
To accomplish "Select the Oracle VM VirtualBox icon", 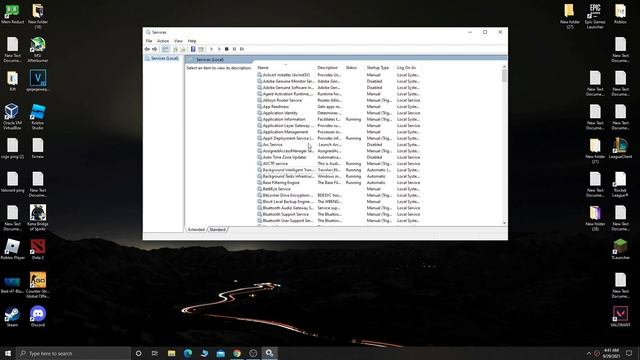I will 12,116.
